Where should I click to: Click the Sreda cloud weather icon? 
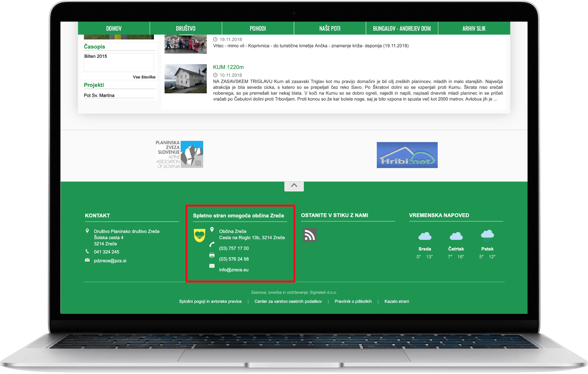[424, 236]
